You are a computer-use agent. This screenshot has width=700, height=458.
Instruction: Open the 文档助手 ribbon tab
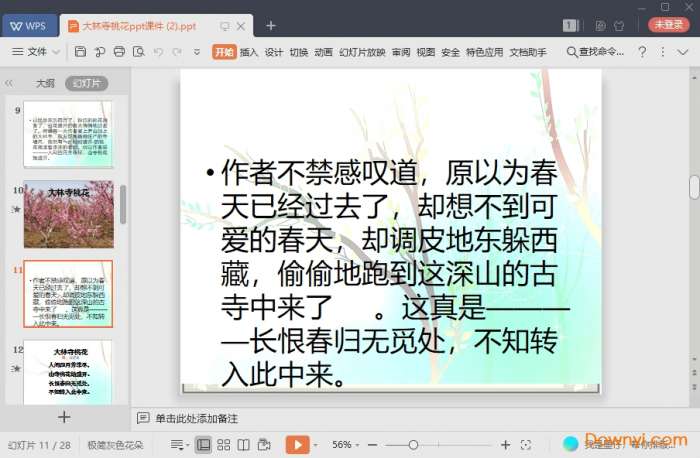click(x=528, y=52)
